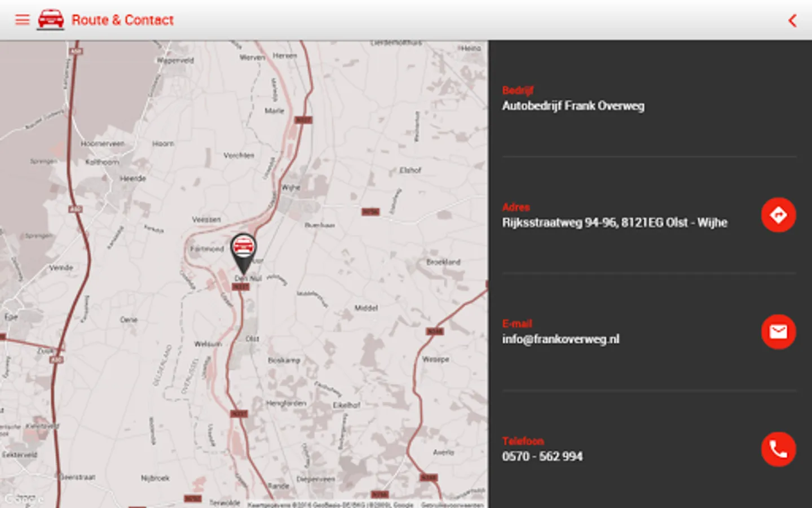Screen dimensions: 812x508
Task: Click Hoornerveen label on the map
Action: [102, 143]
